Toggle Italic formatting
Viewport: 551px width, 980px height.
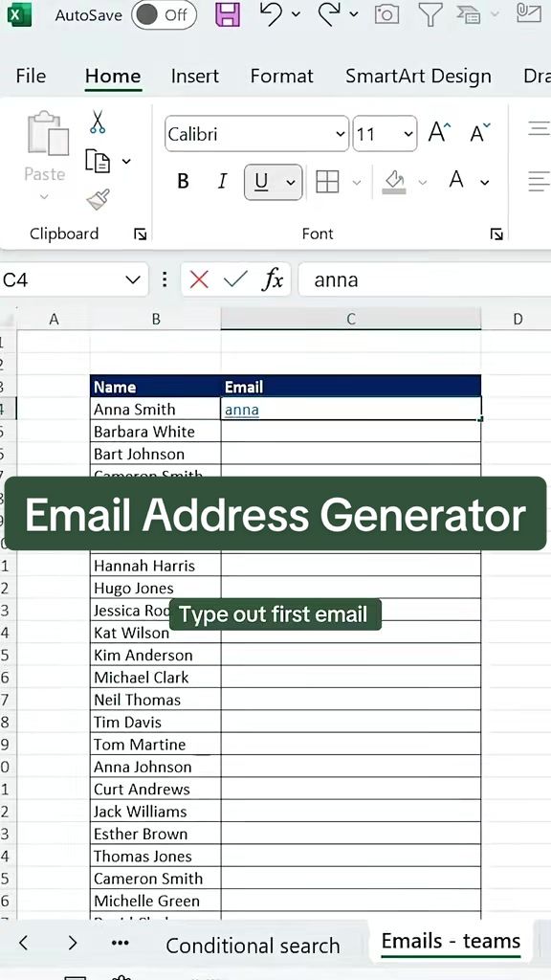coord(222,182)
